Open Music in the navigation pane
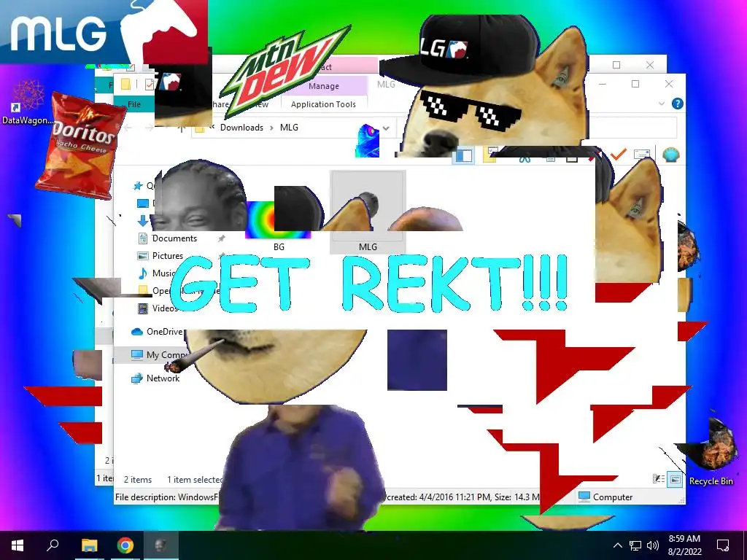This screenshot has width=747, height=560. pyautogui.click(x=163, y=273)
